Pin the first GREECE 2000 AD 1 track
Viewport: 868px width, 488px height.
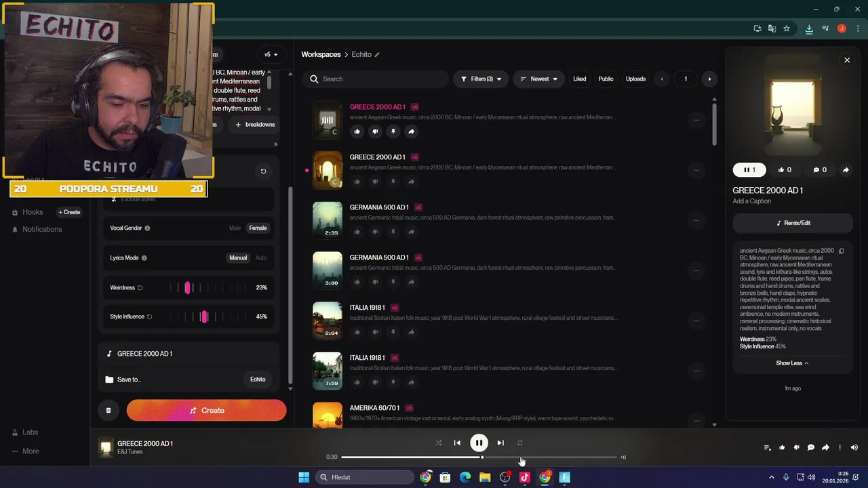(x=393, y=131)
